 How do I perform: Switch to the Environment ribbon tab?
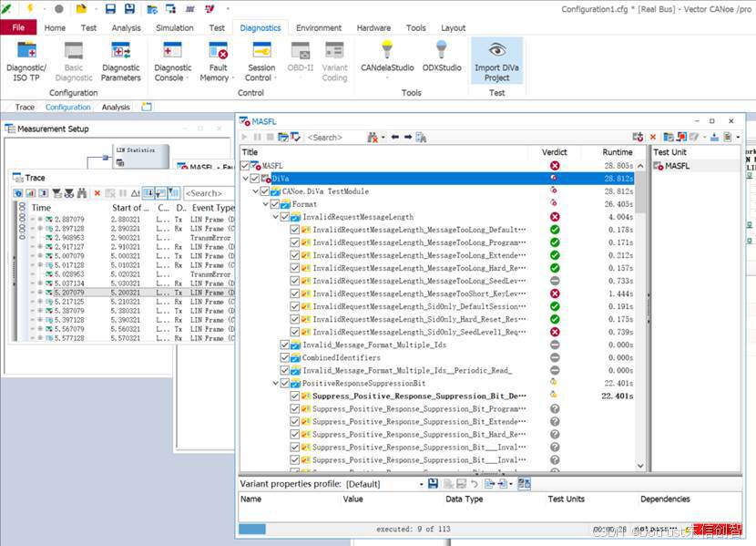point(319,28)
